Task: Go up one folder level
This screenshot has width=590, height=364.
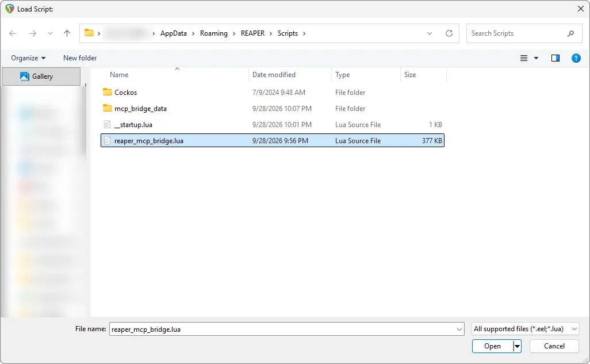Action: (67, 33)
